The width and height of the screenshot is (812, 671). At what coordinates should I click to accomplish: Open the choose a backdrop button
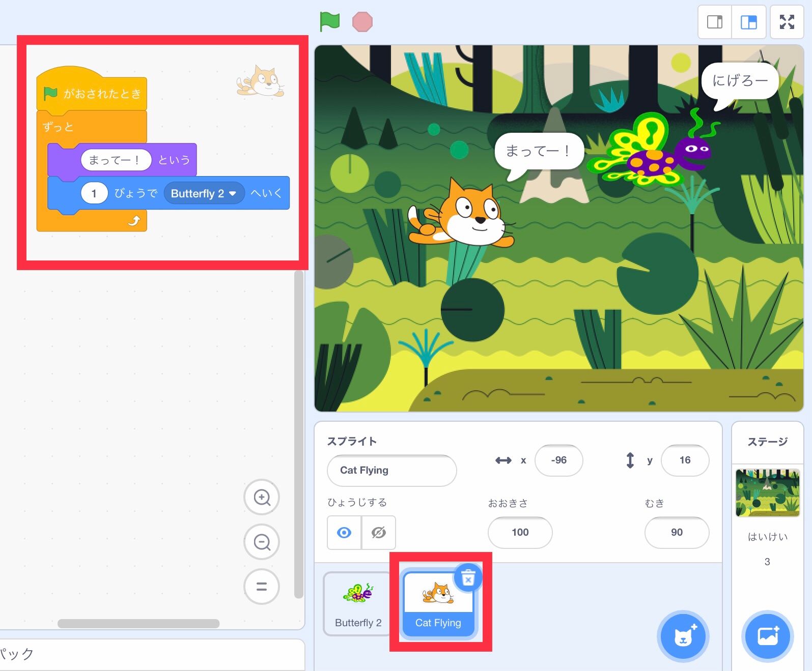(767, 636)
